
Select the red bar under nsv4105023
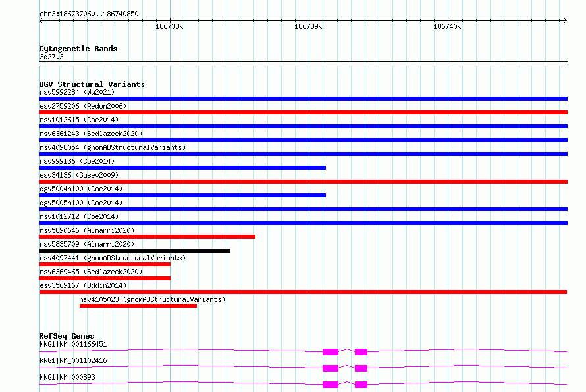pos(138,306)
